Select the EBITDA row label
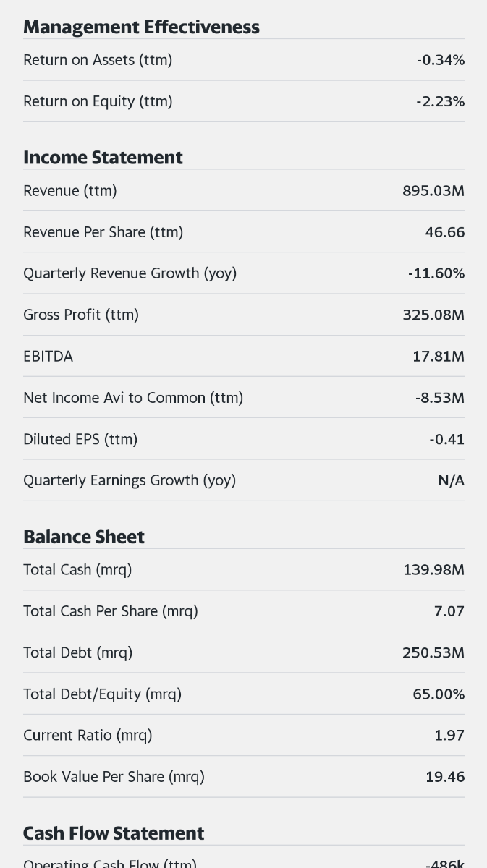 pos(48,356)
